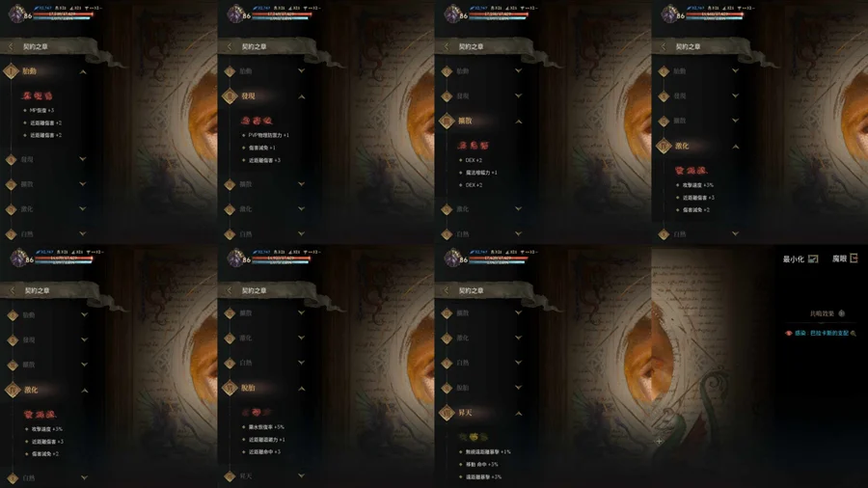Click back arrow beside 契約之章 above expanded 胎動

click(x=11, y=47)
